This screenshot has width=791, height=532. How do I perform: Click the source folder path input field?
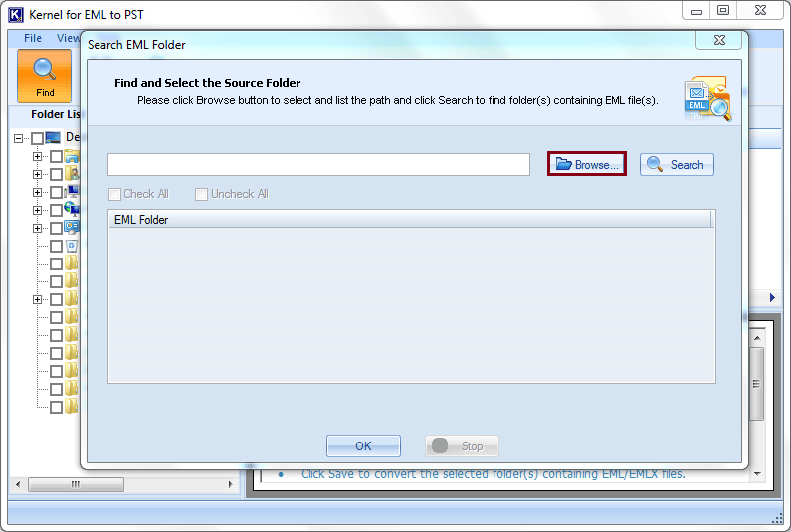pyautogui.click(x=318, y=164)
